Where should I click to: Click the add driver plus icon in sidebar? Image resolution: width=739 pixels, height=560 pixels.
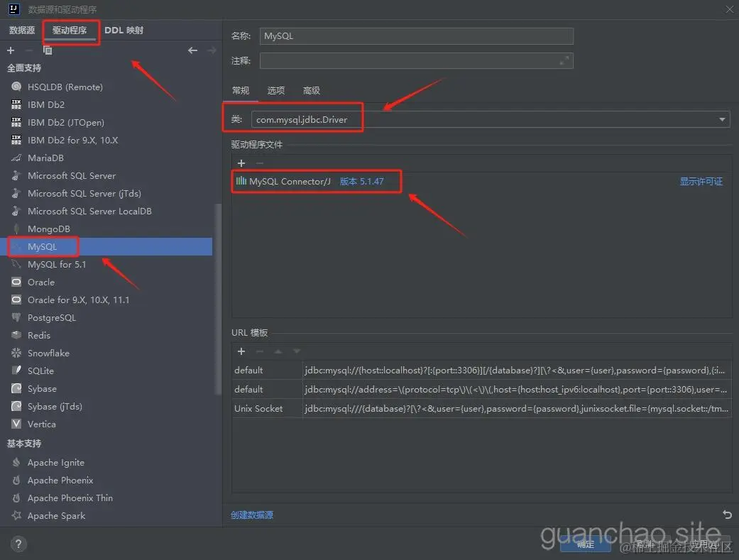point(11,50)
